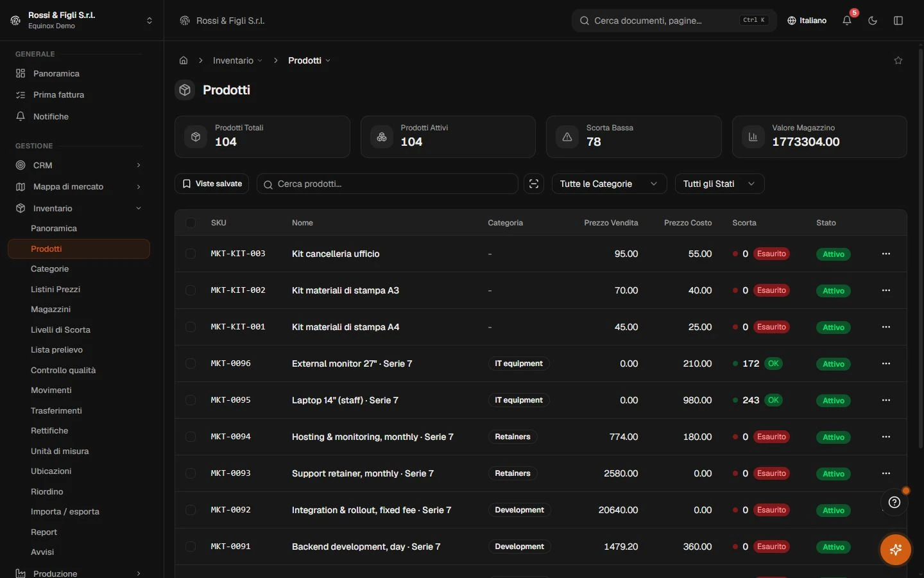Toggle the side panel layout icon
Screen dimensions: 924x578
click(x=898, y=21)
